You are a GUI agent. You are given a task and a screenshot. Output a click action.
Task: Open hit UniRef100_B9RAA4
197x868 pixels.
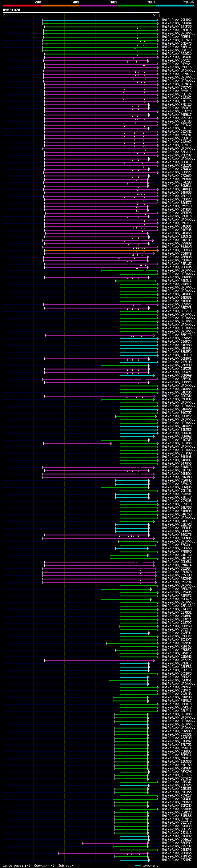(176, 23)
